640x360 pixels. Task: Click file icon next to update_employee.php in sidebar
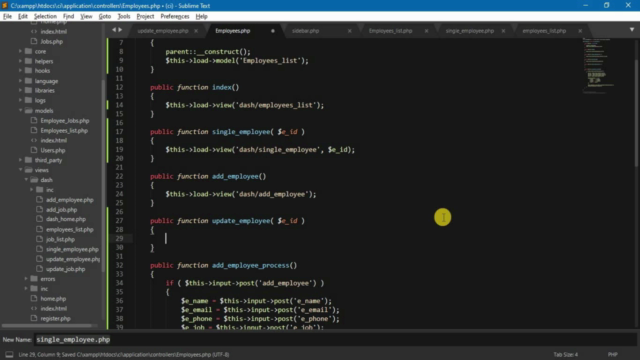click(x=39, y=259)
